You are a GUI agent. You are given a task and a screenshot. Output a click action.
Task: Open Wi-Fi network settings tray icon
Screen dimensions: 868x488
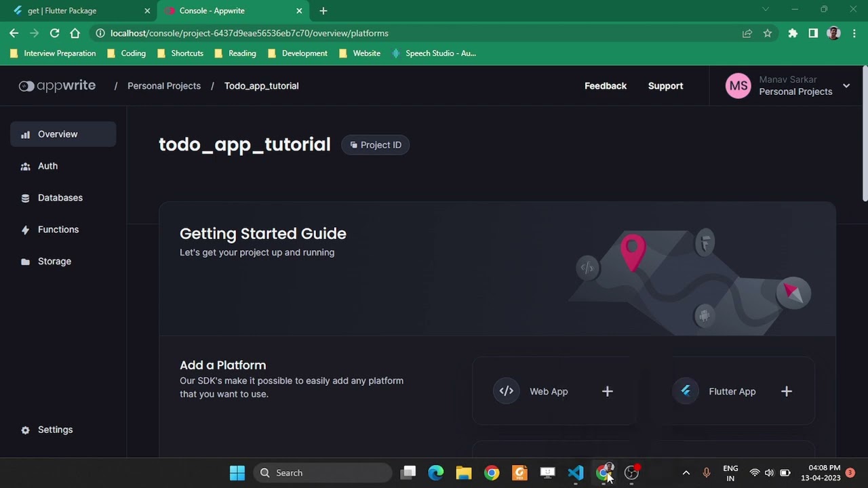pyautogui.click(x=754, y=473)
